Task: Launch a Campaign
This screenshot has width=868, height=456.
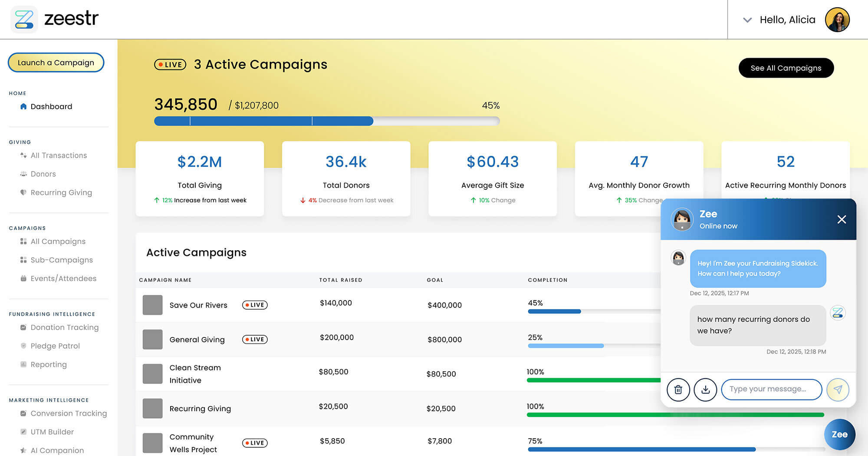Action: 56,63
